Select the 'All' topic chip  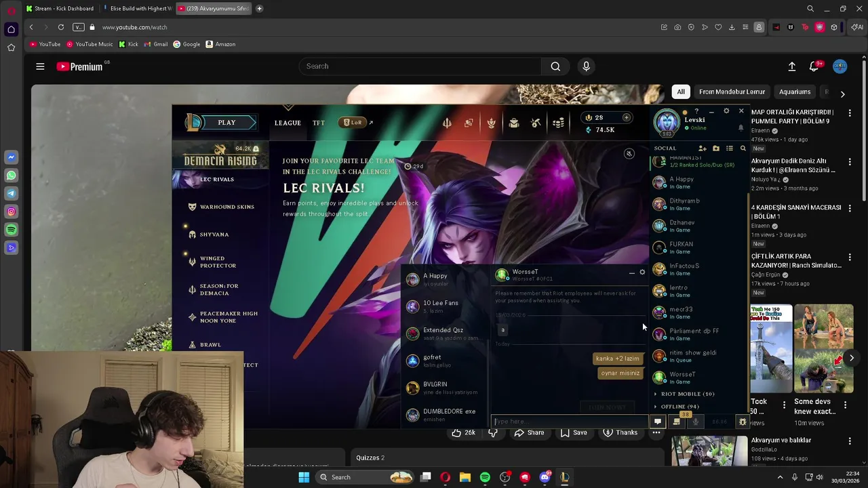point(681,92)
